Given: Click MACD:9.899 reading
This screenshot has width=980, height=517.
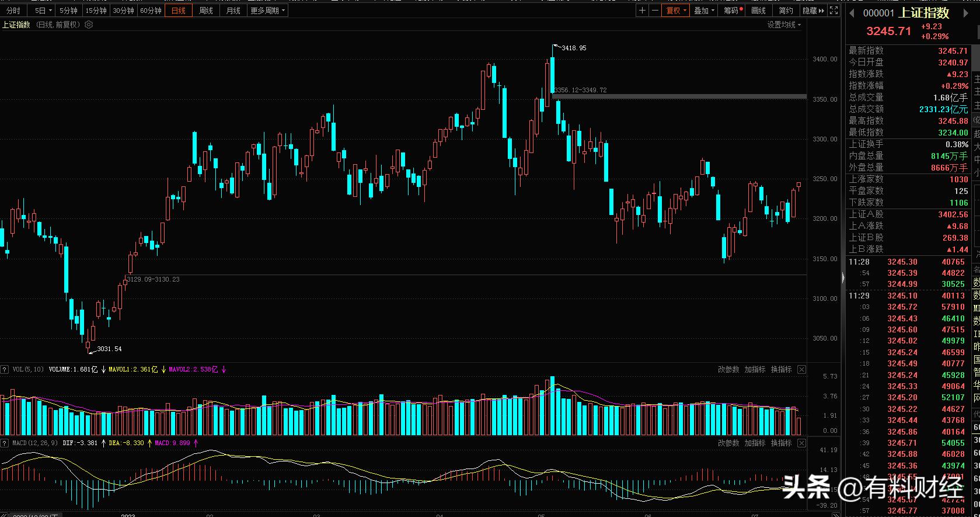Looking at the screenshot, I should point(172,443).
